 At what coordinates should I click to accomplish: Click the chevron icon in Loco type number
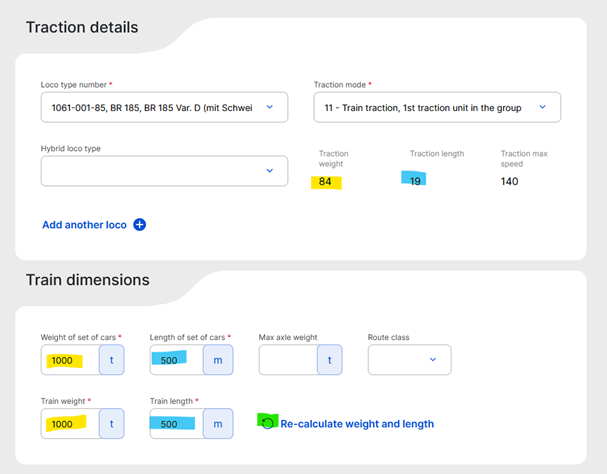click(x=270, y=107)
